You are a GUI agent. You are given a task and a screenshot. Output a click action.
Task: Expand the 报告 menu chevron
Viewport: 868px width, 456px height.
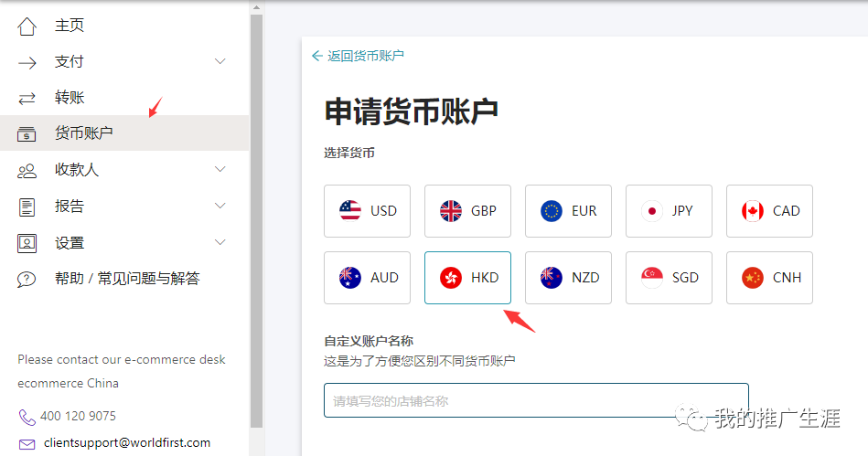[x=220, y=206]
